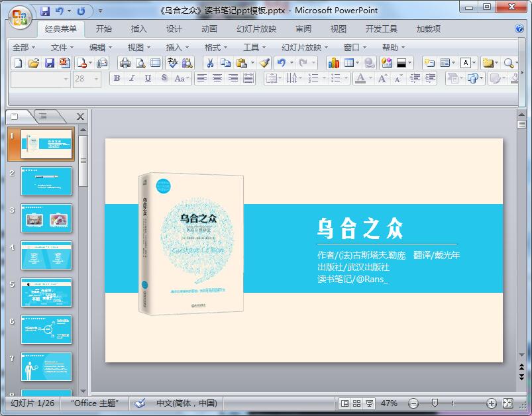Click the Center alignment icon
532x416 pixels.
(217, 79)
